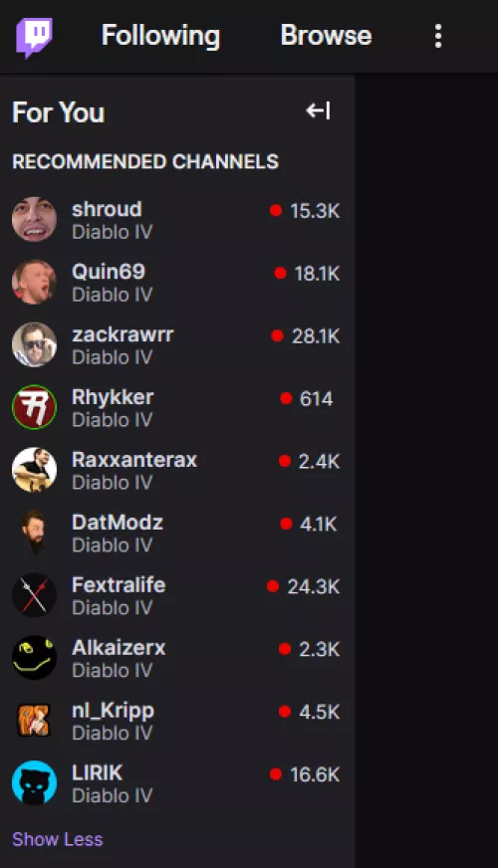498x868 pixels.
Task: Click Raxxanterax's avatar
Action: point(34,470)
